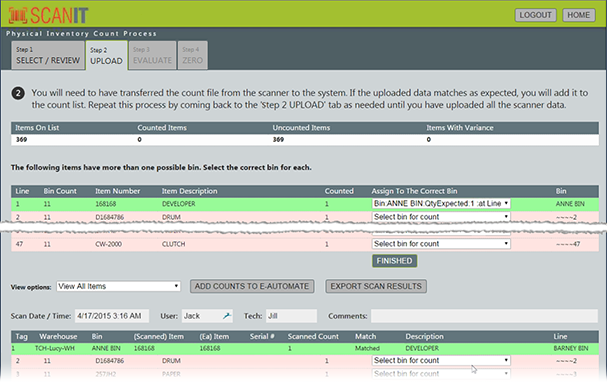Click the Tech field containing Jill
Viewport: 607px width, 382px height.
(291, 316)
